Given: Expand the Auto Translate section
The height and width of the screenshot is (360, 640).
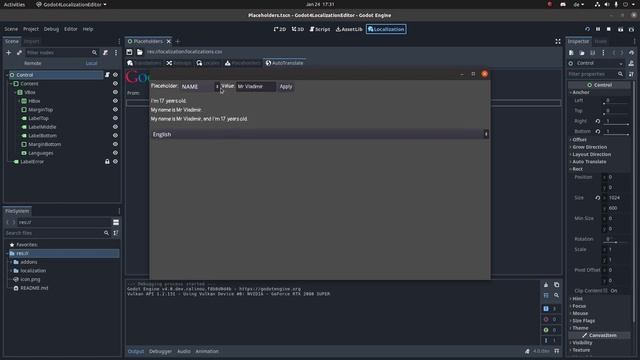Looking at the screenshot, I should (x=588, y=162).
